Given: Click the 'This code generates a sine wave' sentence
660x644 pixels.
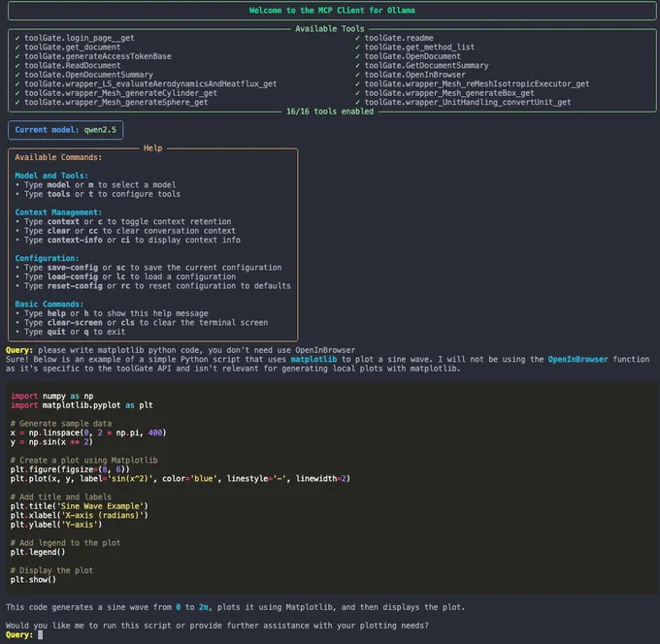Looking at the screenshot, I should 235,607.
